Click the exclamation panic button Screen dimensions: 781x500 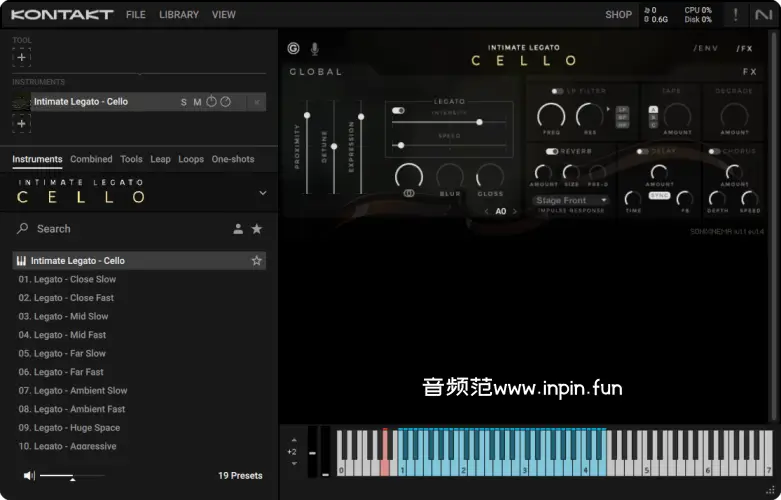click(x=737, y=15)
